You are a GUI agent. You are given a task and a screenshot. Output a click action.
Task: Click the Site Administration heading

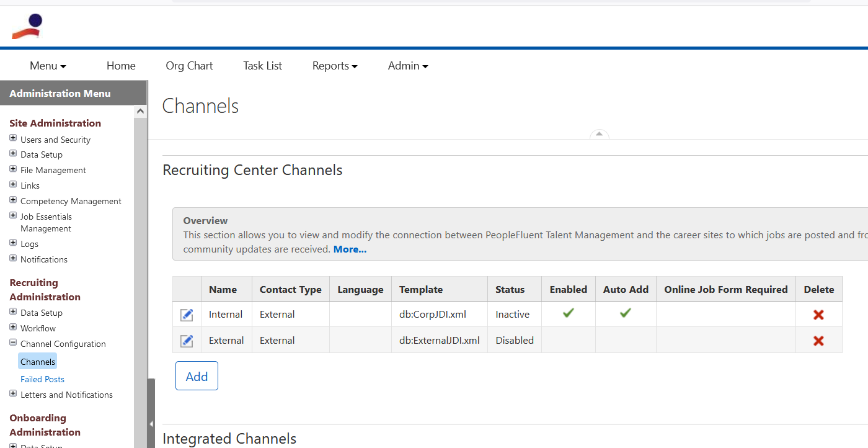click(x=55, y=123)
